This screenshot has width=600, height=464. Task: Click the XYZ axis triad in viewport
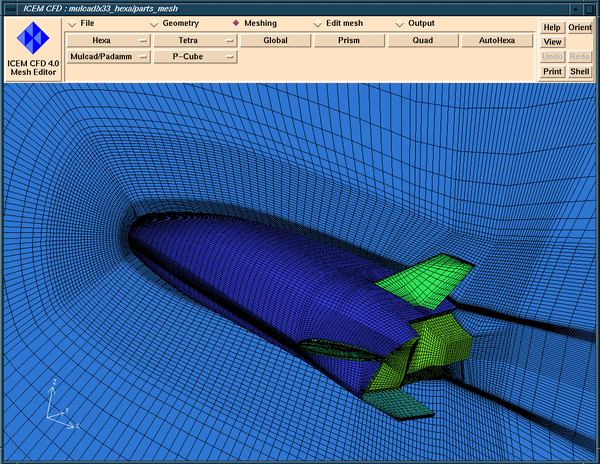pyautogui.click(x=62, y=405)
